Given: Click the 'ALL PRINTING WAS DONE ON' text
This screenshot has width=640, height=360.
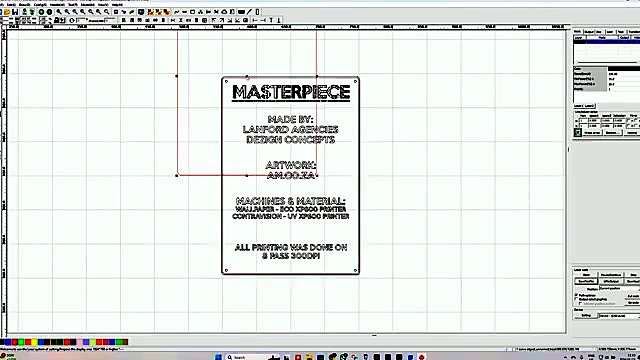Looking at the screenshot, I should 291,247.
